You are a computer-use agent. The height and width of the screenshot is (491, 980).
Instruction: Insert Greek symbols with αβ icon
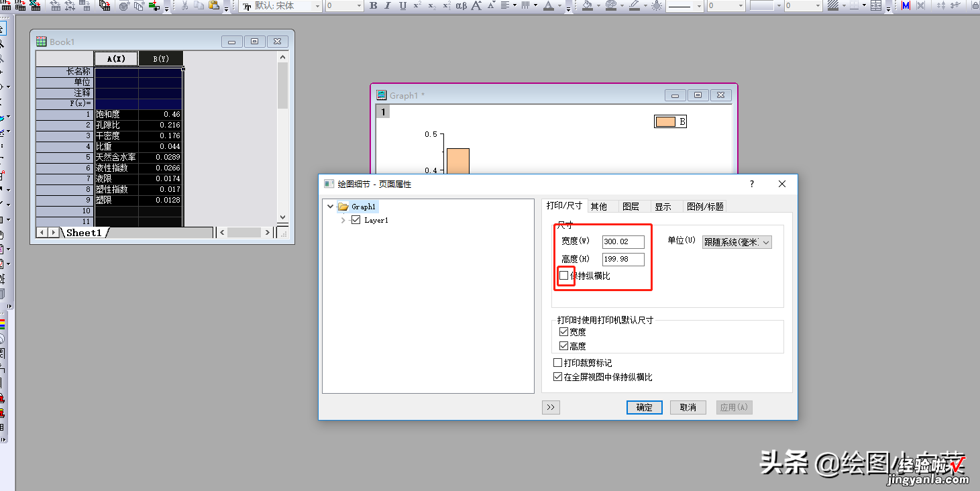(x=461, y=5)
